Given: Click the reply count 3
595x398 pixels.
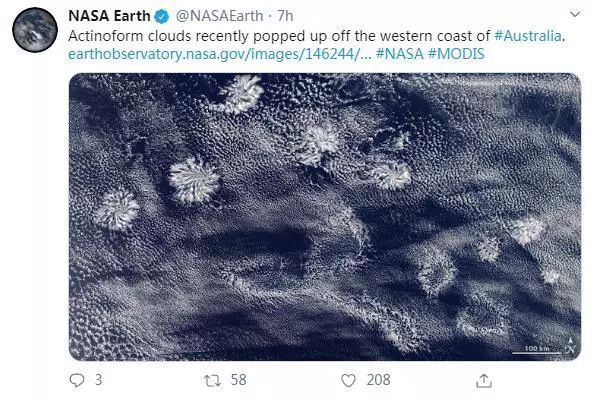Looking at the screenshot, I should pos(99,380).
